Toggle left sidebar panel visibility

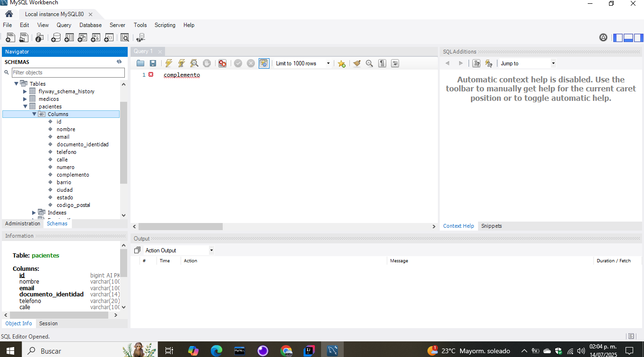pos(618,38)
